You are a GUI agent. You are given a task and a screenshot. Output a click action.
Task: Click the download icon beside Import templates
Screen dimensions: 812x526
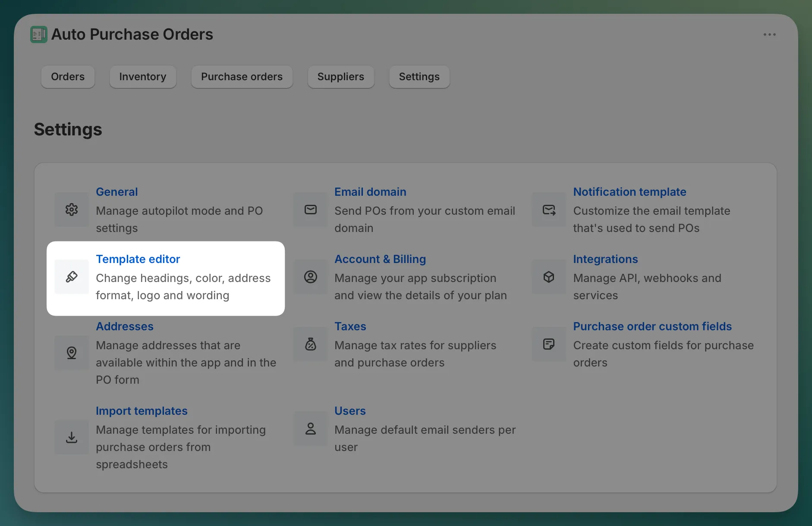coord(72,437)
